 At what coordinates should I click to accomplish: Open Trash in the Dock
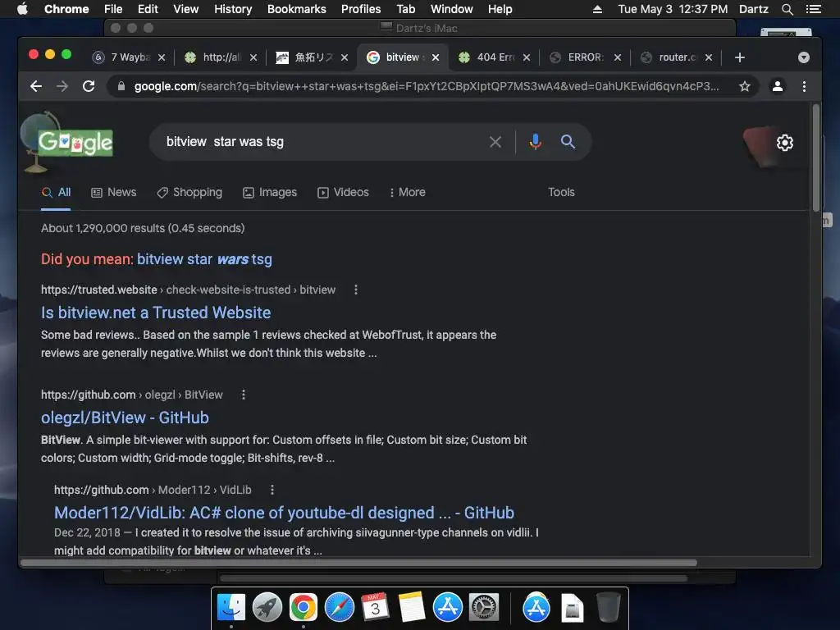pos(608,608)
